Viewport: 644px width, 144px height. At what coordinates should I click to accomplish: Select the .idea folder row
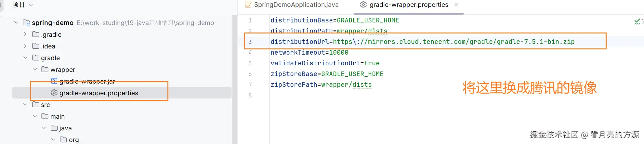point(122,46)
